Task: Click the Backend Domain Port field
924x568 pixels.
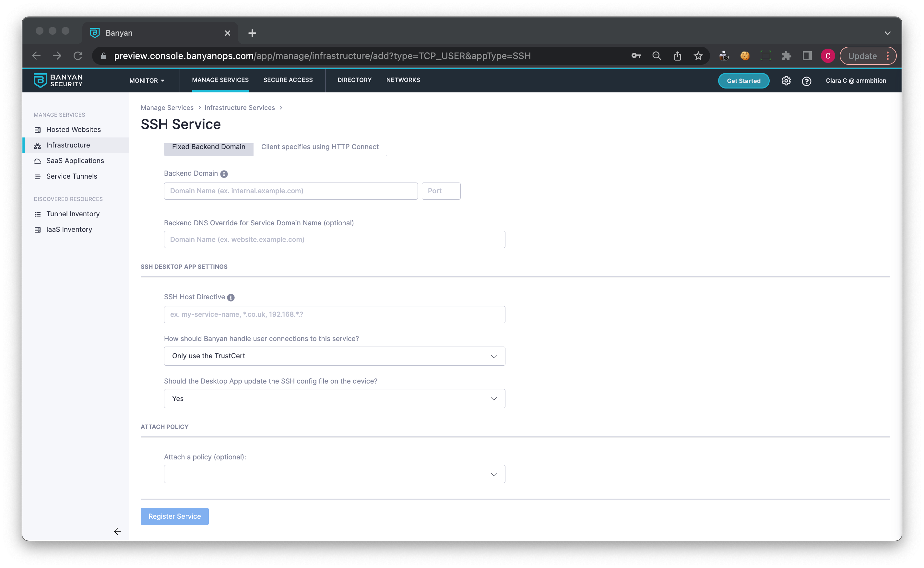Action: click(x=441, y=191)
